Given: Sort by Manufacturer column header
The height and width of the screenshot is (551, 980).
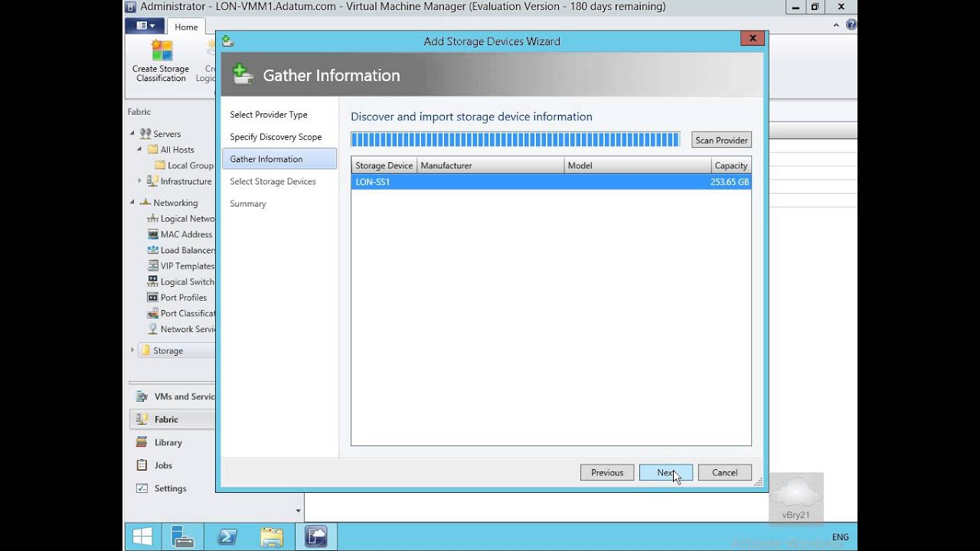Looking at the screenshot, I should (x=490, y=165).
